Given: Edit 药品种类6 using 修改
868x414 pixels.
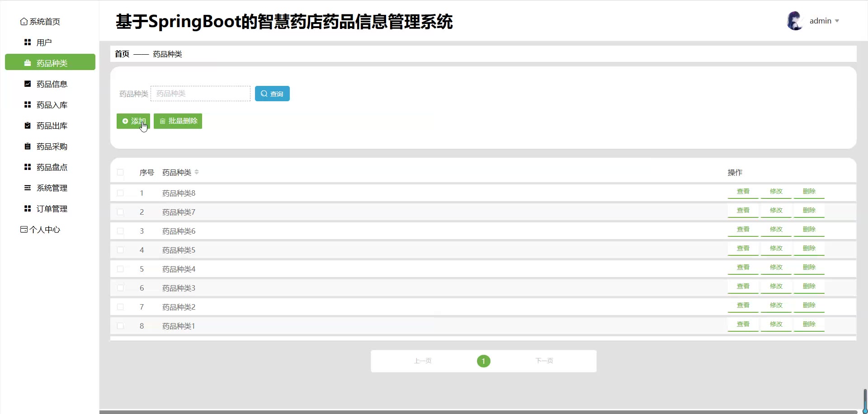Looking at the screenshot, I should [x=776, y=230].
